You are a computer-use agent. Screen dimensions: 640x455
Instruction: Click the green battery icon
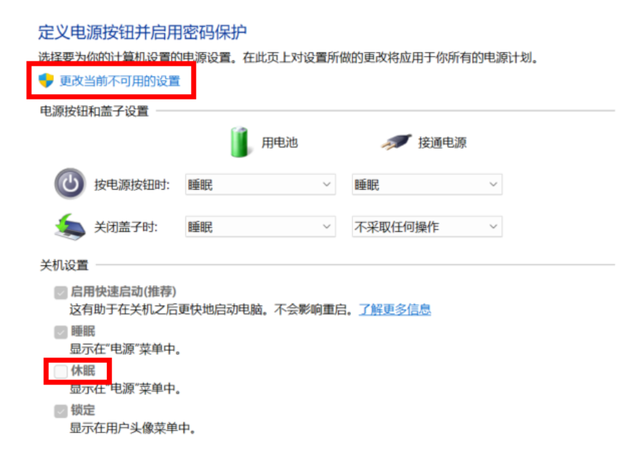pyautogui.click(x=239, y=142)
